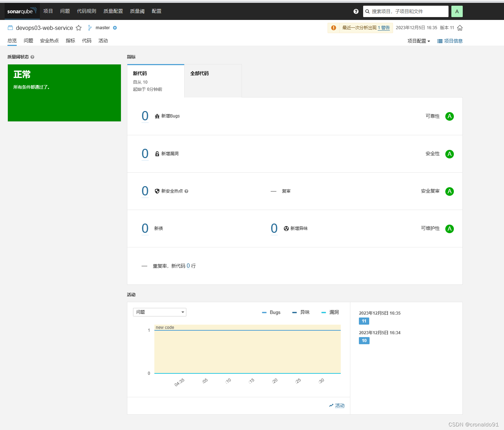Click the orange warning alert icon

click(x=334, y=28)
